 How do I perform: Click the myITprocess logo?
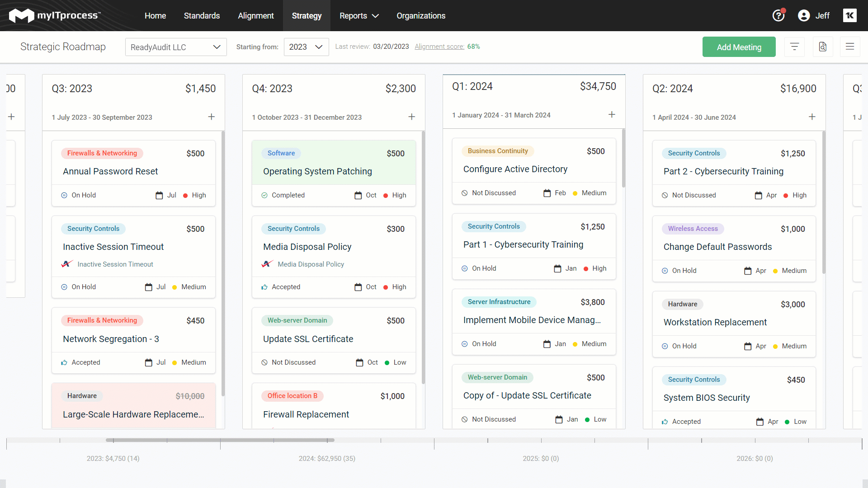[55, 16]
